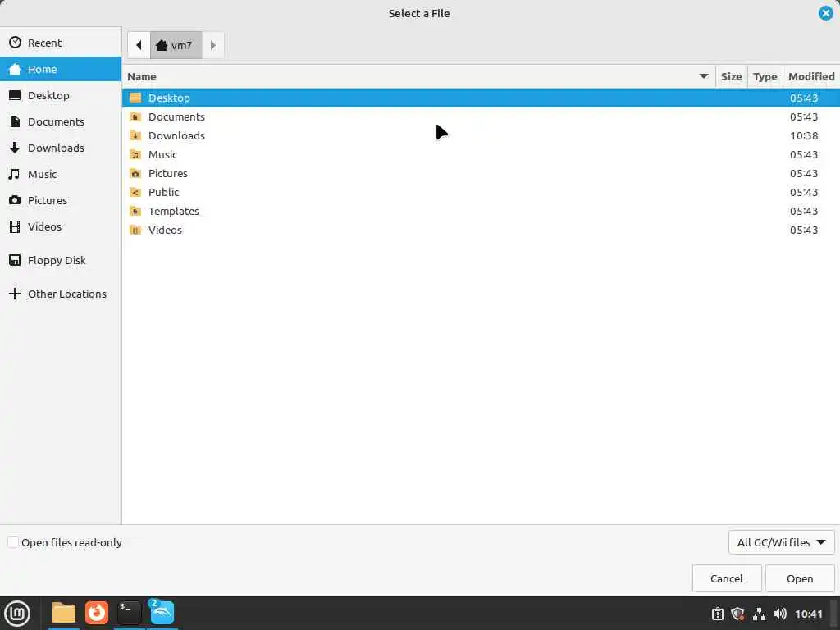Open the file manager in taskbar
The image size is (840, 630).
pyautogui.click(x=64, y=613)
